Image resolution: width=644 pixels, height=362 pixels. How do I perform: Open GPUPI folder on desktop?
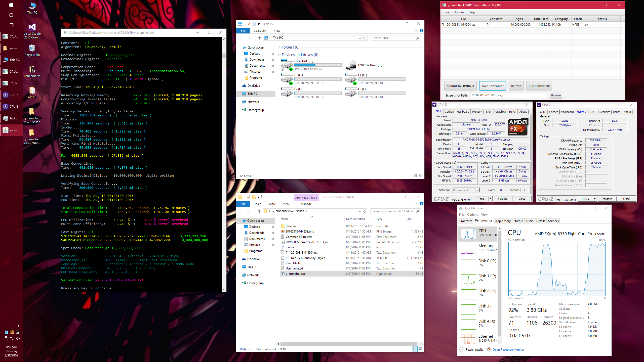(x=32, y=93)
